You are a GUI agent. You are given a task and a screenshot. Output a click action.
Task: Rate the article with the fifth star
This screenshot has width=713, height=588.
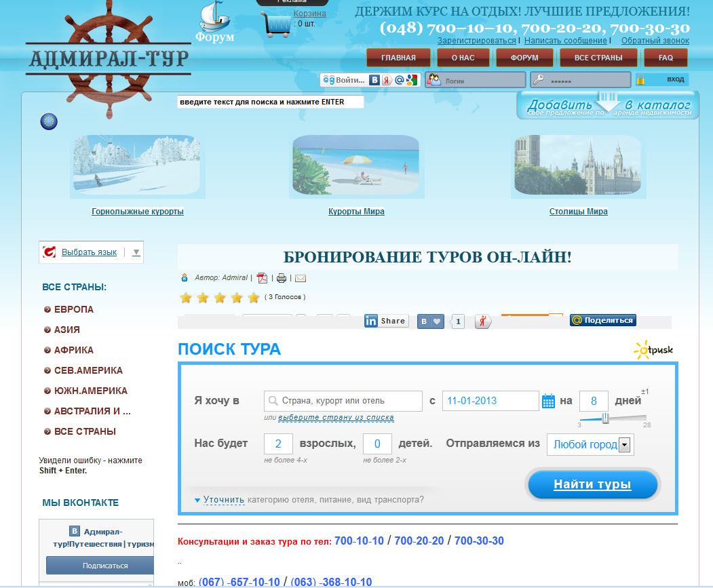click(254, 298)
